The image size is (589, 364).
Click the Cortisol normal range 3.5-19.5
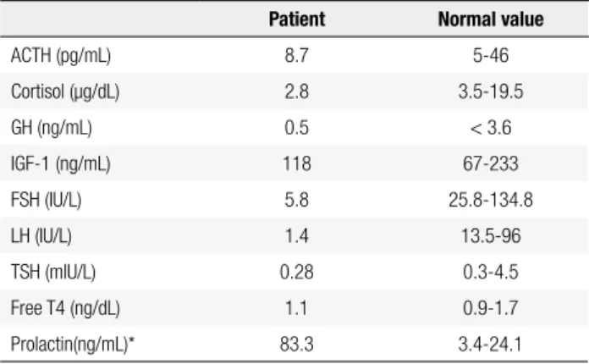pyautogui.click(x=491, y=91)
